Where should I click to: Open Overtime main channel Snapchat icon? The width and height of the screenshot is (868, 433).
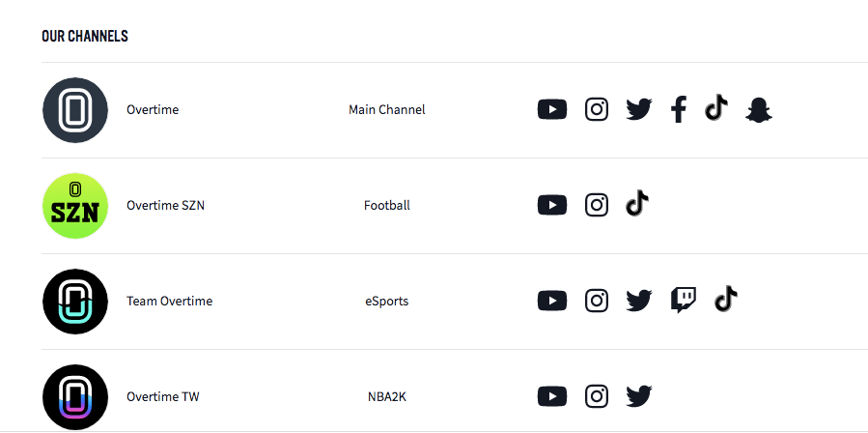(x=759, y=109)
